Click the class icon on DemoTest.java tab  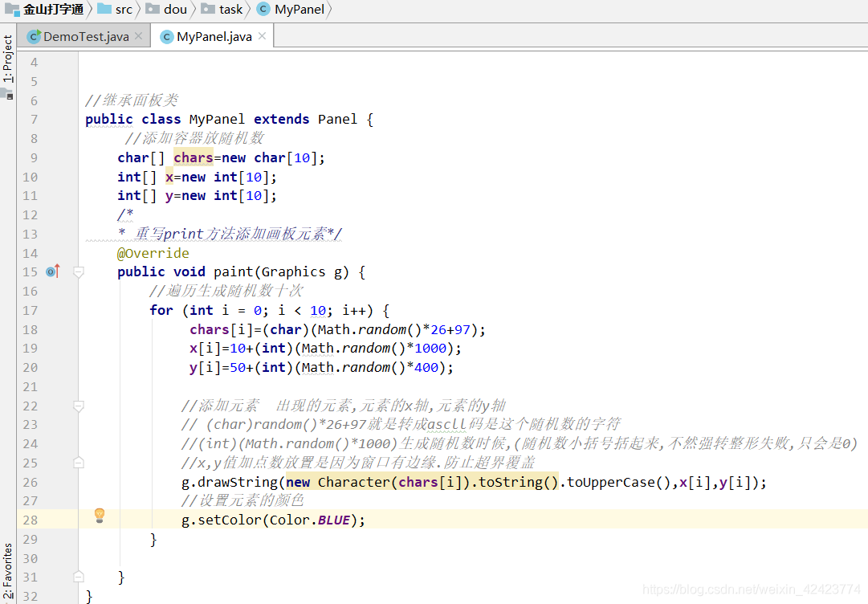point(34,36)
